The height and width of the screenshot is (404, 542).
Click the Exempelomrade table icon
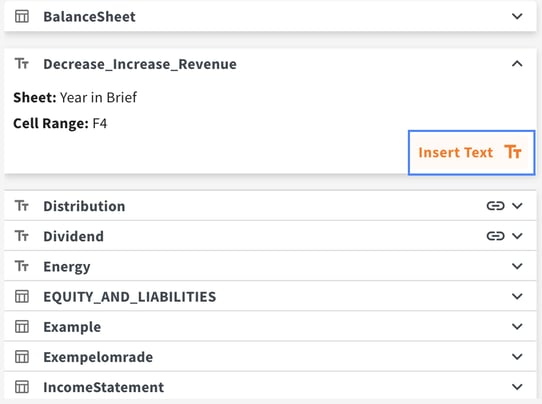[x=22, y=357]
